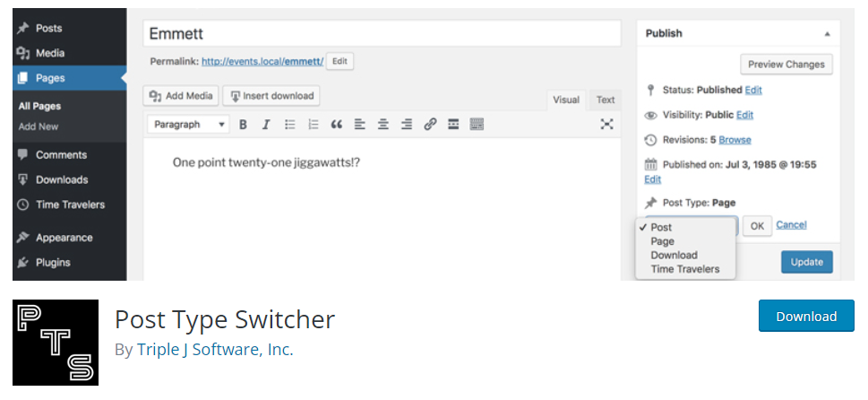This screenshot has width=868, height=400.
Task: Select Download in post type list
Action: click(x=685, y=255)
